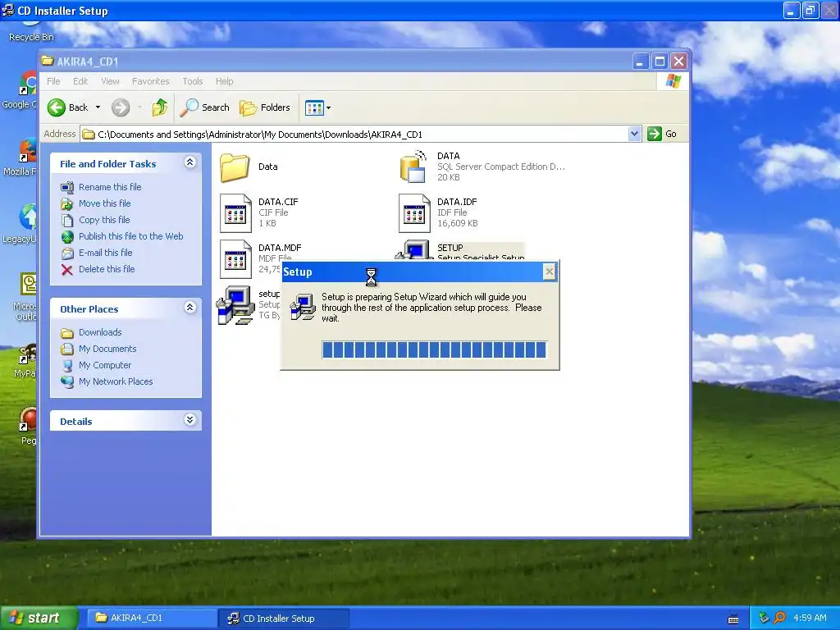This screenshot has width=840, height=630.
Task: Select the lowercase setup file icon
Action: coord(235,305)
